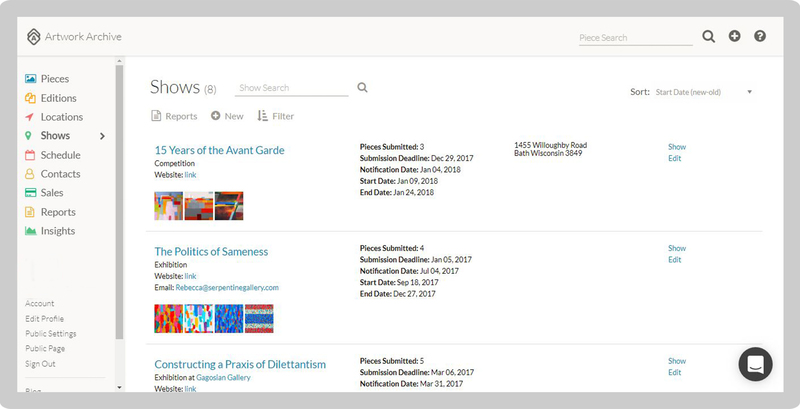Open the chat support bubble icon
Viewport: 800px width, 409px height.
755,364
